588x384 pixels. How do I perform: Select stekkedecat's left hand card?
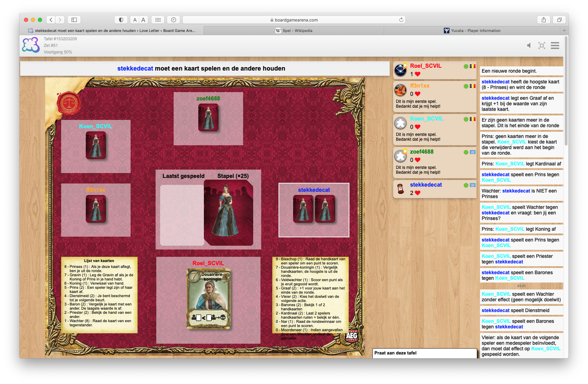(303, 209)
